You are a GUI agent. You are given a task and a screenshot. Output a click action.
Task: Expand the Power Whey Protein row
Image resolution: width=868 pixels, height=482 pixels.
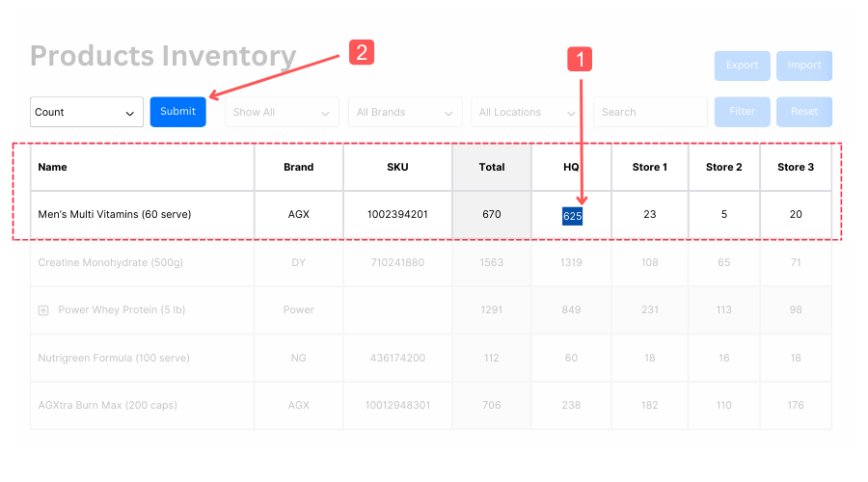(43, 310)
